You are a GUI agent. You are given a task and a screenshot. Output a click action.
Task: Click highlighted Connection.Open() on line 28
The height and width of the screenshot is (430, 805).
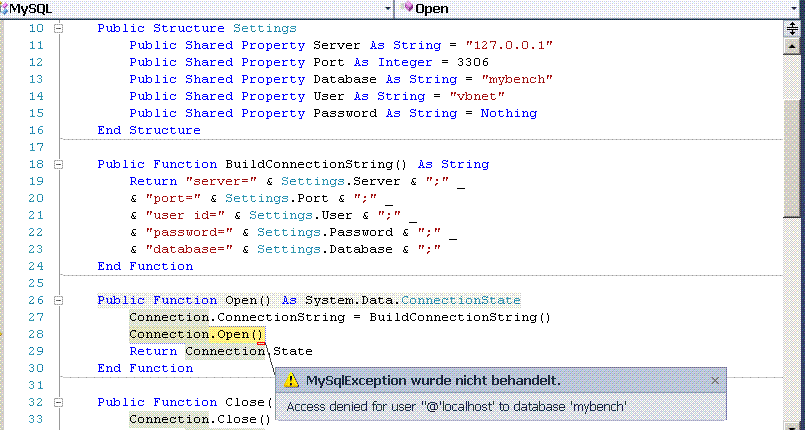click(197, 334)
